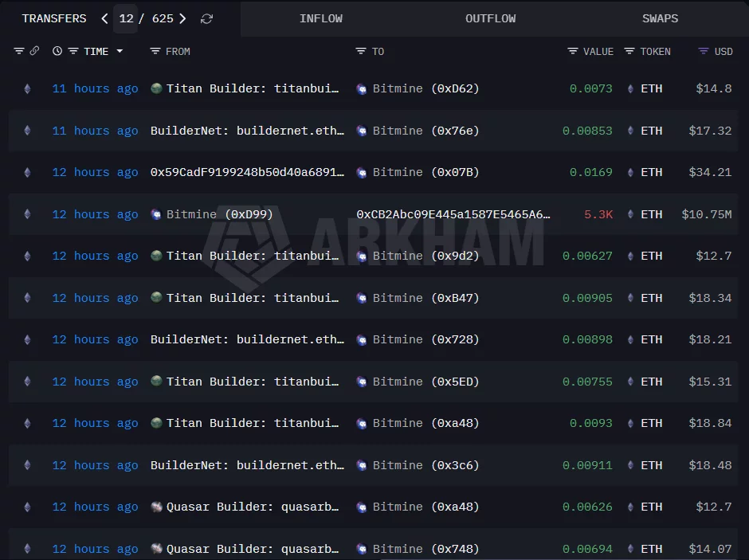Click the VALUE column filter icon
The width and height of the screenshot is (749, 560).
point(572,50)
